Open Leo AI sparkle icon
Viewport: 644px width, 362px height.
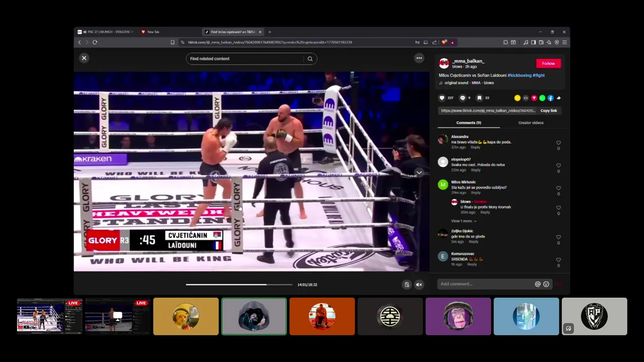coord(549,42)
